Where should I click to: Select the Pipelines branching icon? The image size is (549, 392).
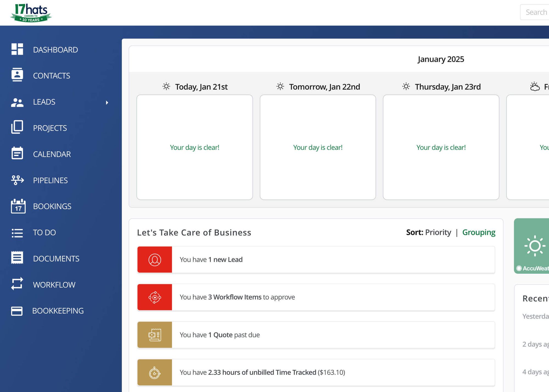click(x=17, y=180)
